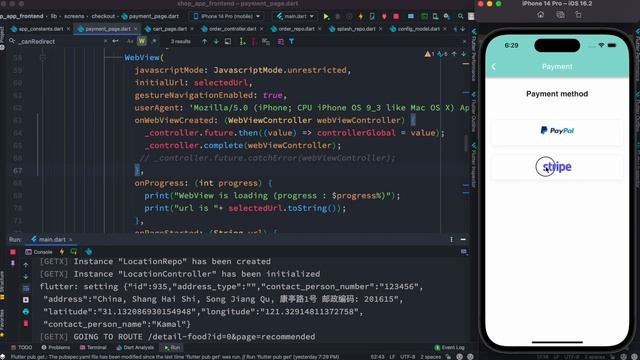Insert a new line in the search field
Viewport: 640px width, 360px height.
pos(116,41)
